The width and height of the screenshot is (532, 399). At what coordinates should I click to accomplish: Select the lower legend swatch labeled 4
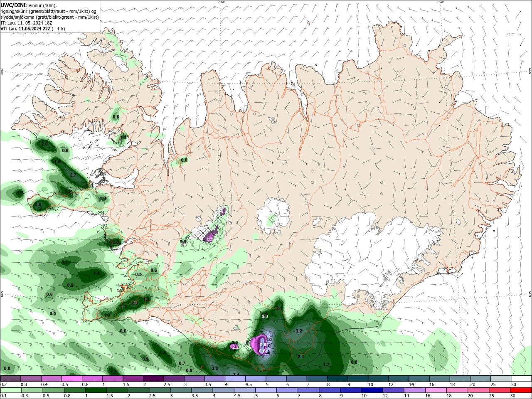pos(222,390)
